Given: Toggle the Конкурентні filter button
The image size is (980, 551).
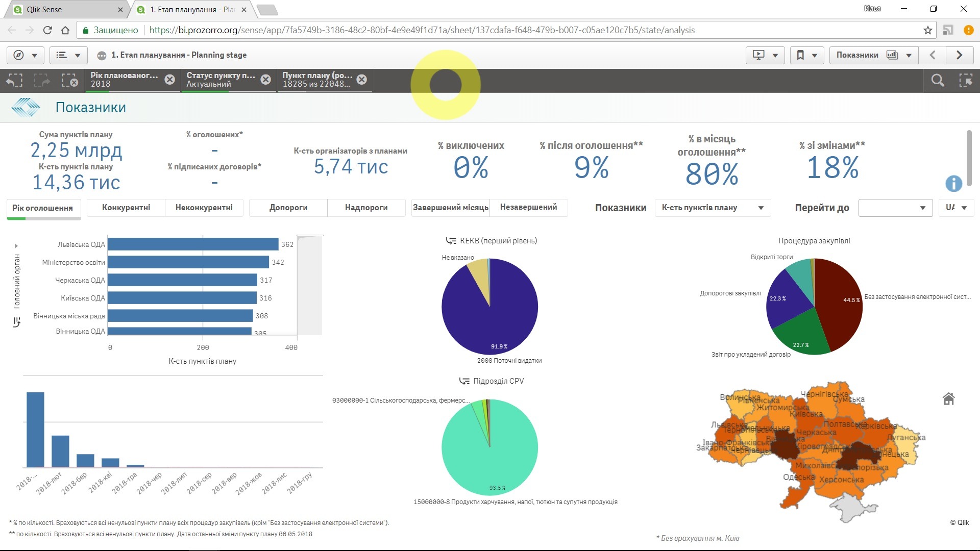Looking at the screenshot, I should [x=126, y=208].
